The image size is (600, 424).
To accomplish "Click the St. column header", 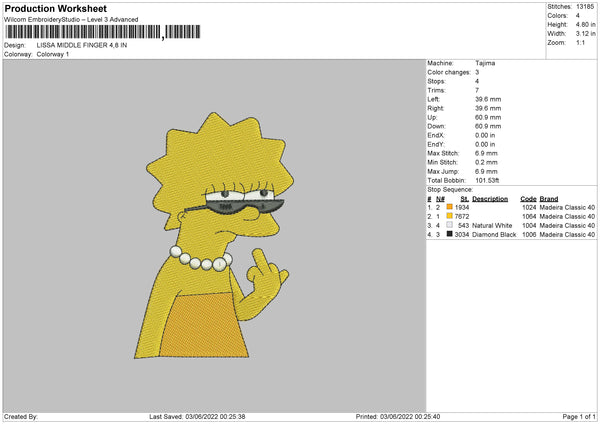I will [x=465, y=199].
